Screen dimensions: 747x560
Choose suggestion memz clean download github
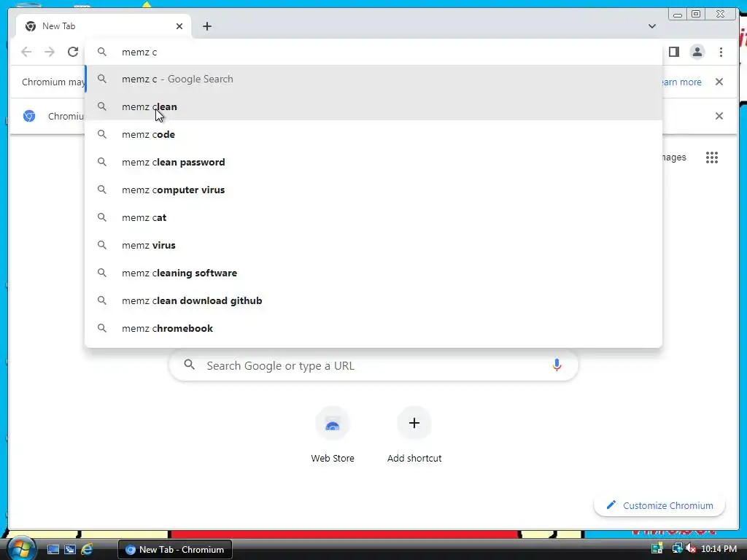373,300
